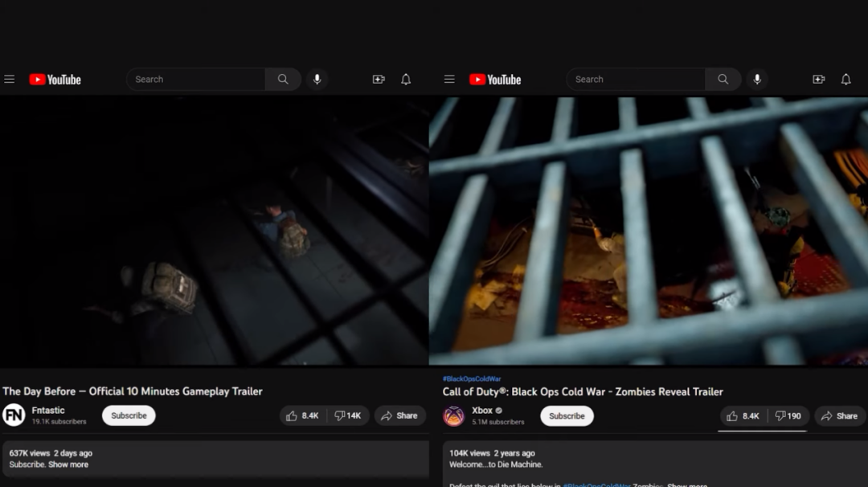Open hamburger menu in left YouTube window
Screen dimensions: 868x487
pyautogui.click(x=10, y=79)
